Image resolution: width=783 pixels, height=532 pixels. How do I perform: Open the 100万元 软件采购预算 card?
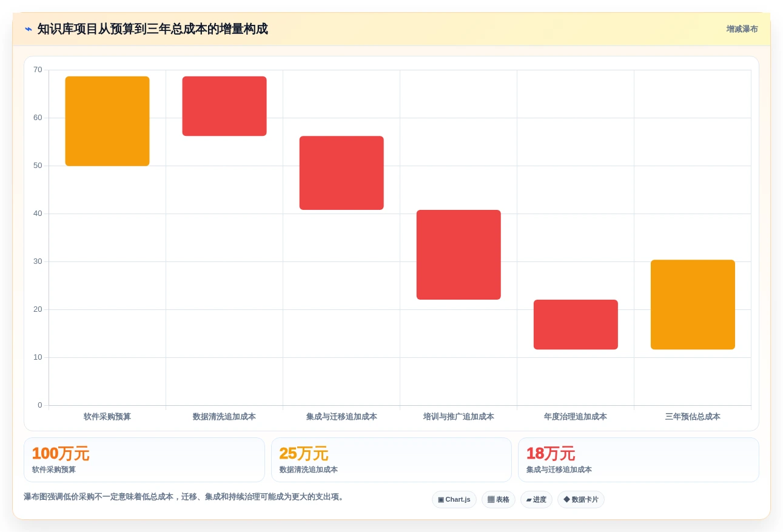tap(144, 460)
